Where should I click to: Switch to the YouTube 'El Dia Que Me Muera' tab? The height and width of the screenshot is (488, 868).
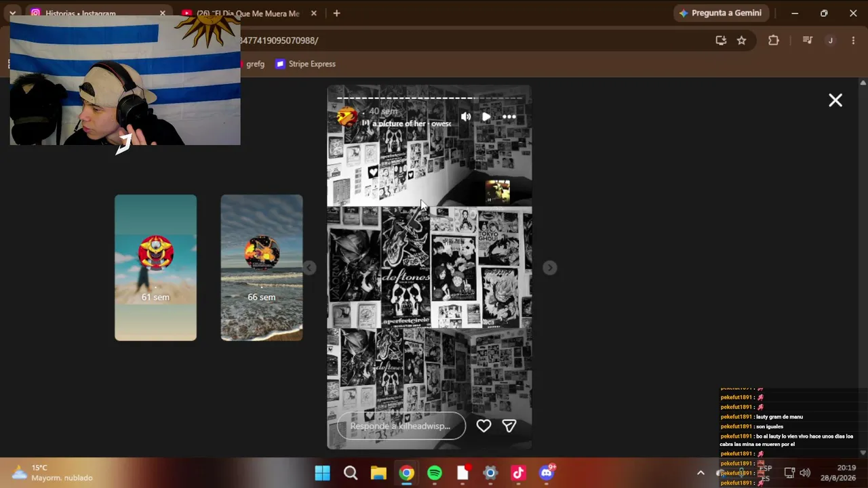point(248,14)
